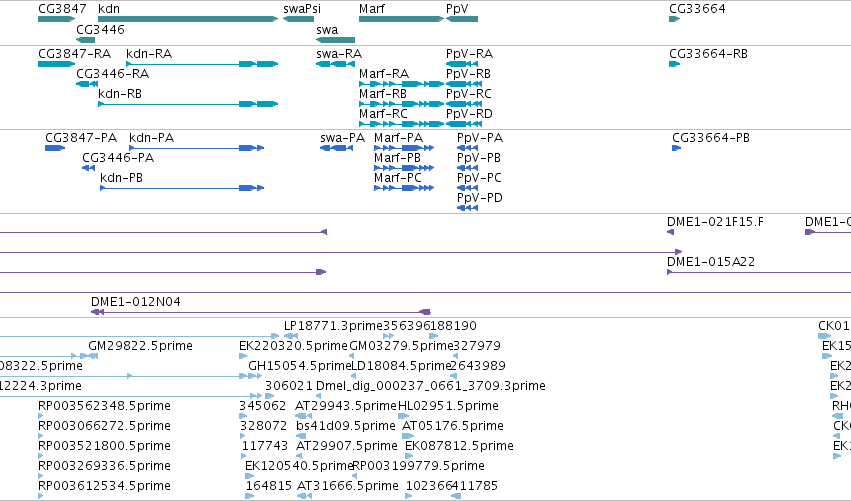Select the kdn-RB transcript label
This screenshot has width=851, height=501.
[x=120, y=94]
